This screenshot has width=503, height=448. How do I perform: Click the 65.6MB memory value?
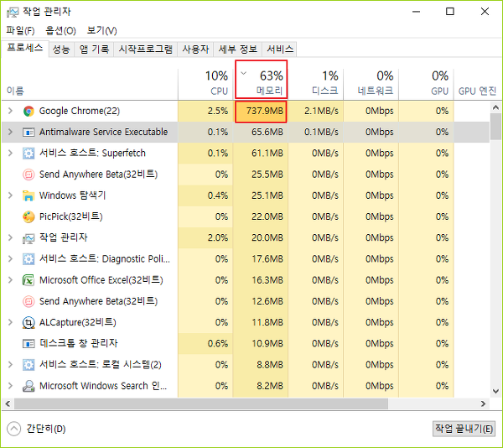(267, 132)
